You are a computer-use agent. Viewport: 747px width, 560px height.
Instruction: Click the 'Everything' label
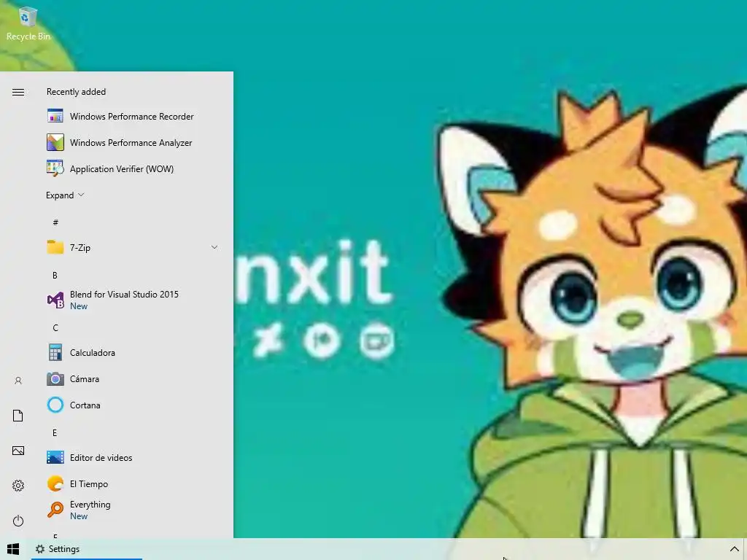90,505
